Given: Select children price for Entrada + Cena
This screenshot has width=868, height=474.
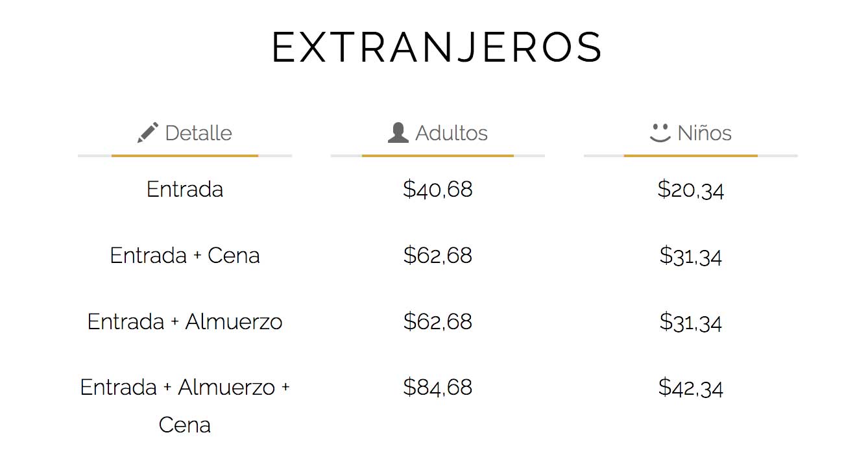Looking at the screenshot, I should point(691,256).
